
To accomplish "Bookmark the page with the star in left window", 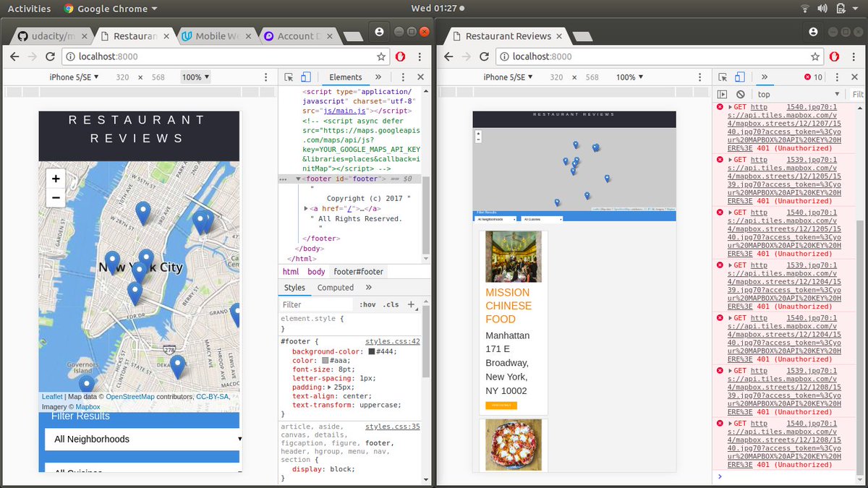I will (381, 56).
